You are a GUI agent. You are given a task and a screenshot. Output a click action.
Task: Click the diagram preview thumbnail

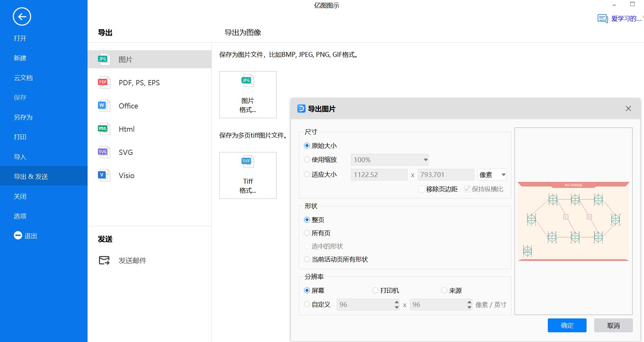(573, 222)
